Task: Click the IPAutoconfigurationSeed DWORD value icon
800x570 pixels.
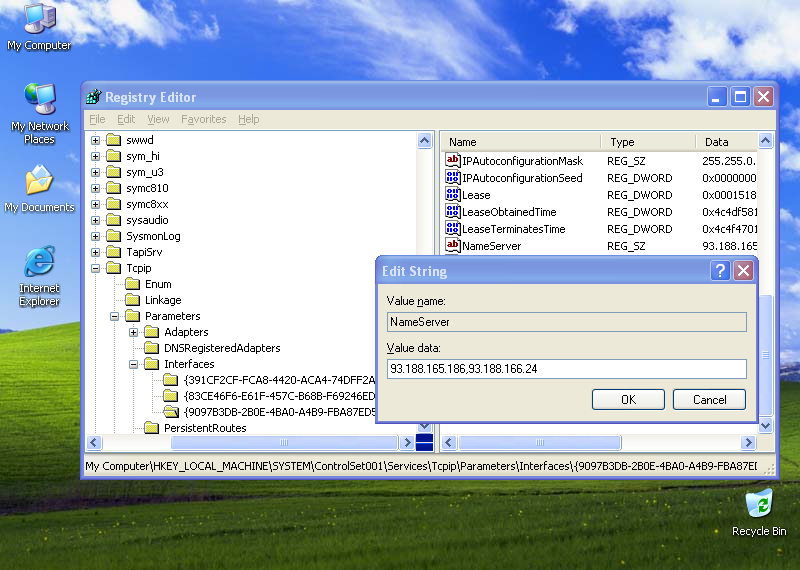Action: click(453, 178)
